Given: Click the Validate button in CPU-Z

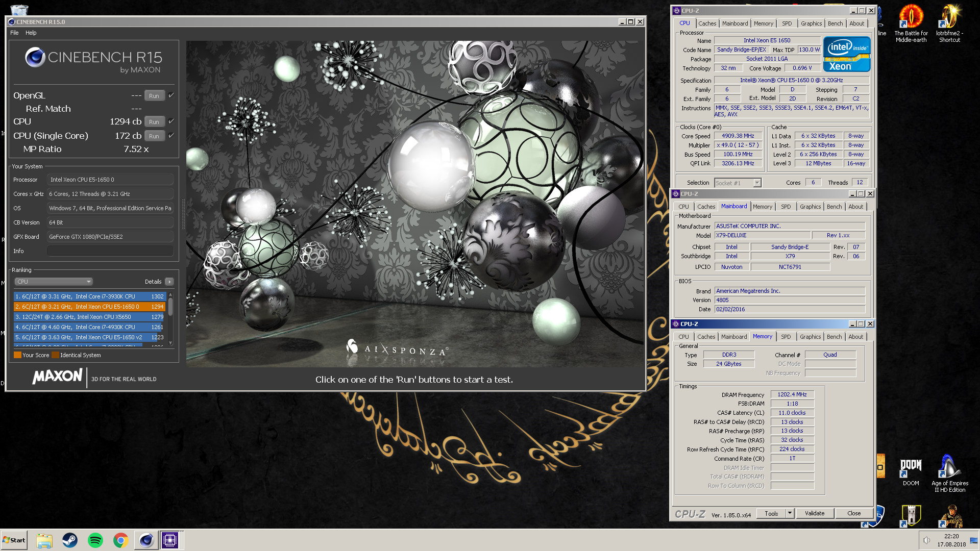Looking at the screenshot, I should [815, 513].
